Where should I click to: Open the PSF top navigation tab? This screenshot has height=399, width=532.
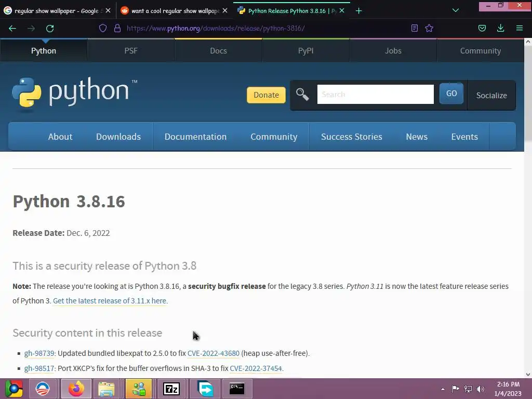pos(131,51)
